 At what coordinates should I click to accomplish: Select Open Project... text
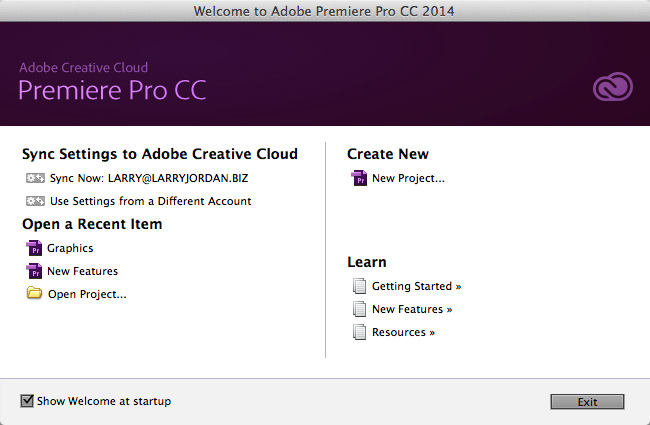[x=87, y=294]
